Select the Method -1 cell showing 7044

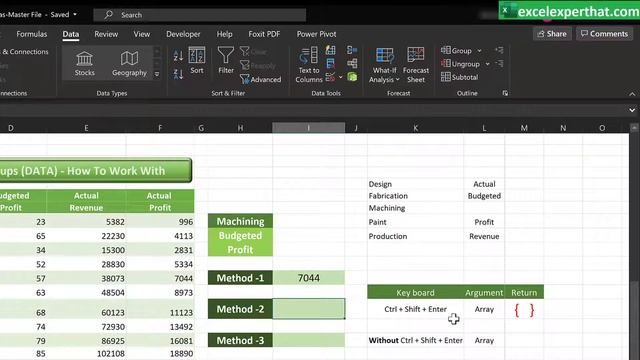tap(309, 278)
